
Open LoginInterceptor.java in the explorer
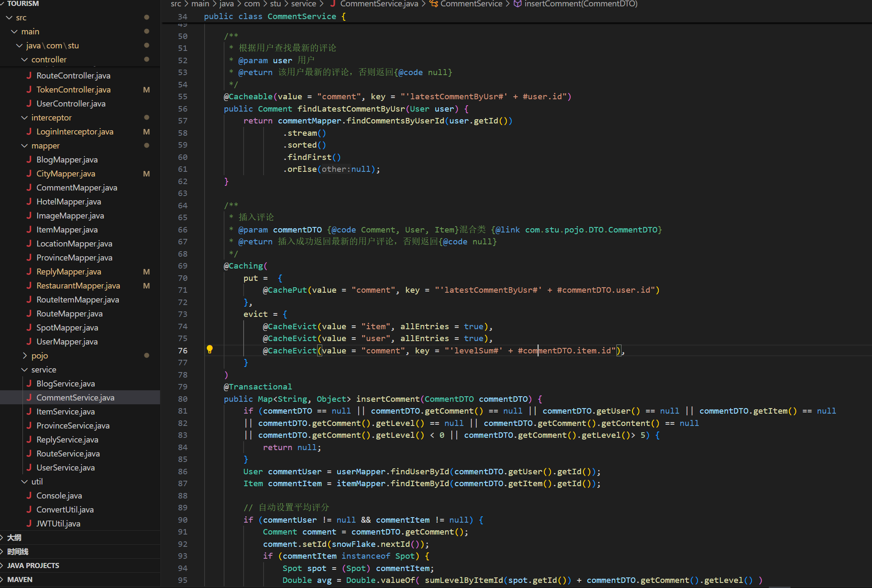[75, 132]
